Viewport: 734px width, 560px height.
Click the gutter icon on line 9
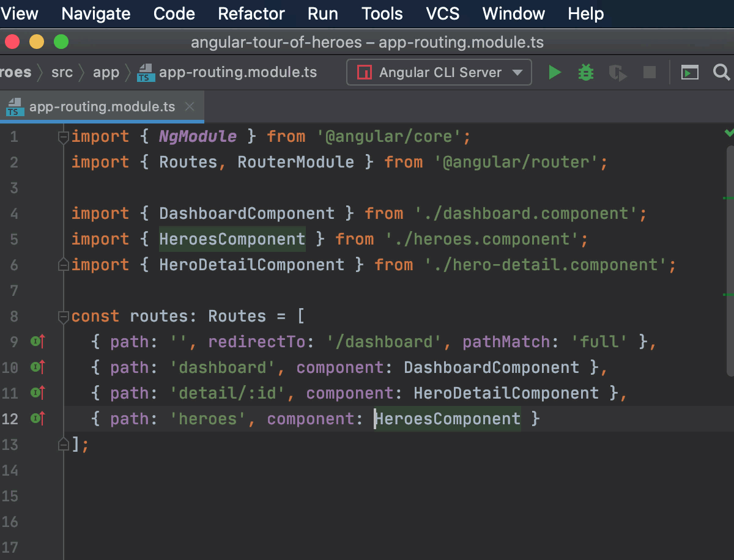[38, 341]
